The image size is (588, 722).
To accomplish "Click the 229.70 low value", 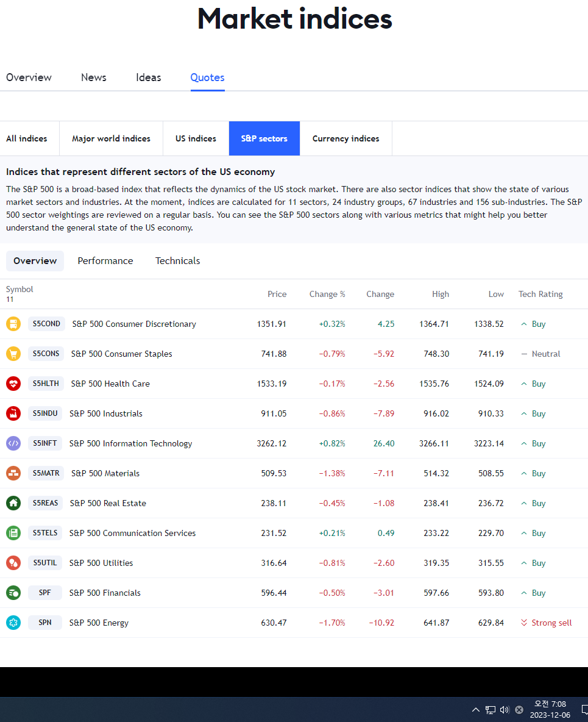I will tap(491, 533).
